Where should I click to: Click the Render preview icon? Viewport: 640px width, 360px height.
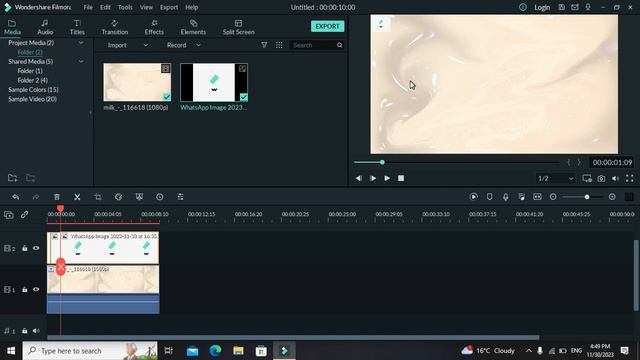473,197
